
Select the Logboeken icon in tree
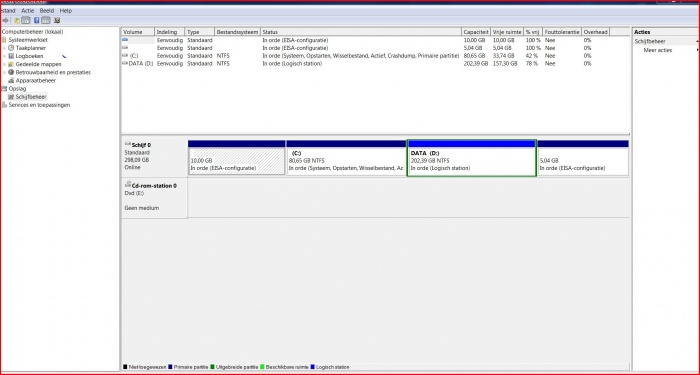click(x=11, y=56)
